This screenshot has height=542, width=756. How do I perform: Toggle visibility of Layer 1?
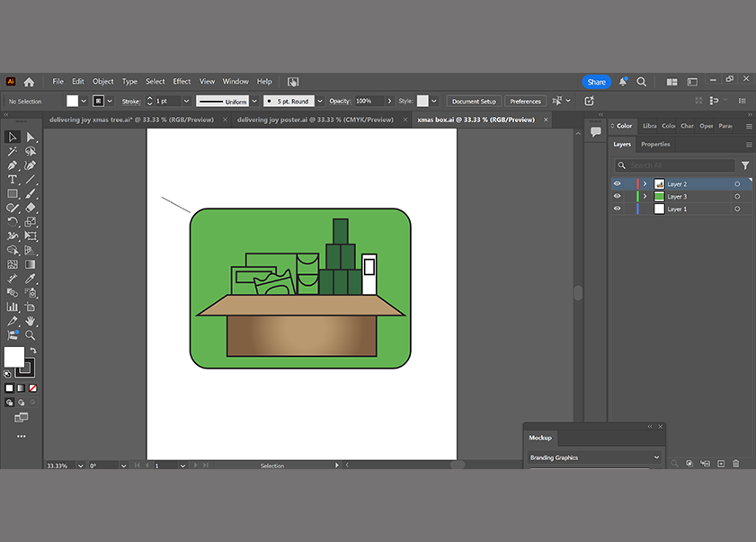[617, 209]
